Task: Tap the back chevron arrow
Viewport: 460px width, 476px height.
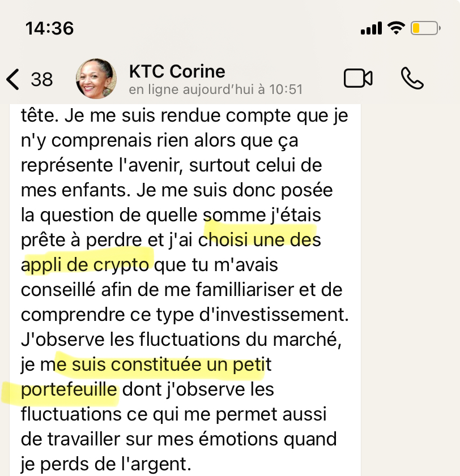Action: coord(13,79)
